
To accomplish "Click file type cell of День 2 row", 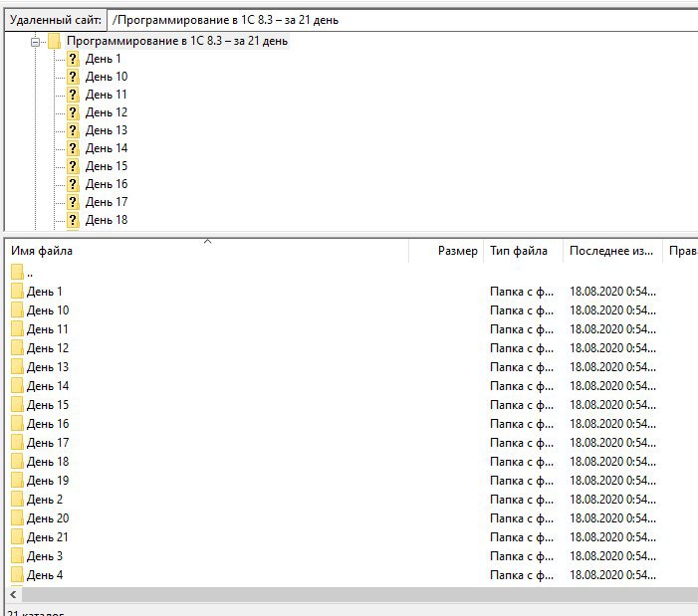I will [x=522, y=500].
